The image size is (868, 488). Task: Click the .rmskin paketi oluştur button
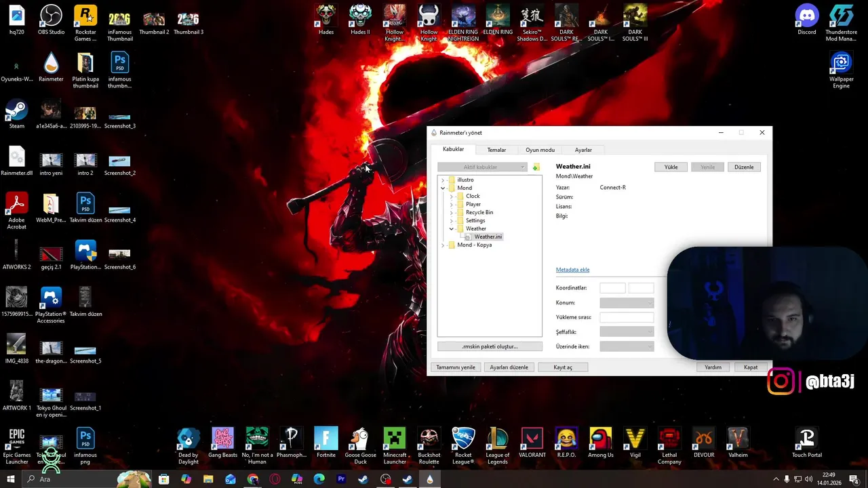[x=490, y=346]
